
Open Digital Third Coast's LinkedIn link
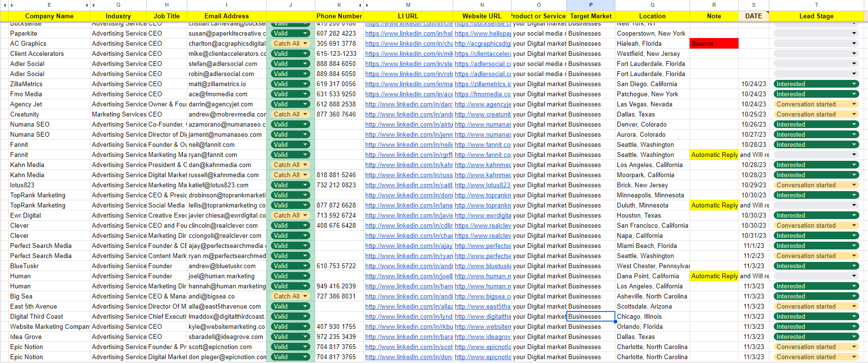[x=409, y=316]
